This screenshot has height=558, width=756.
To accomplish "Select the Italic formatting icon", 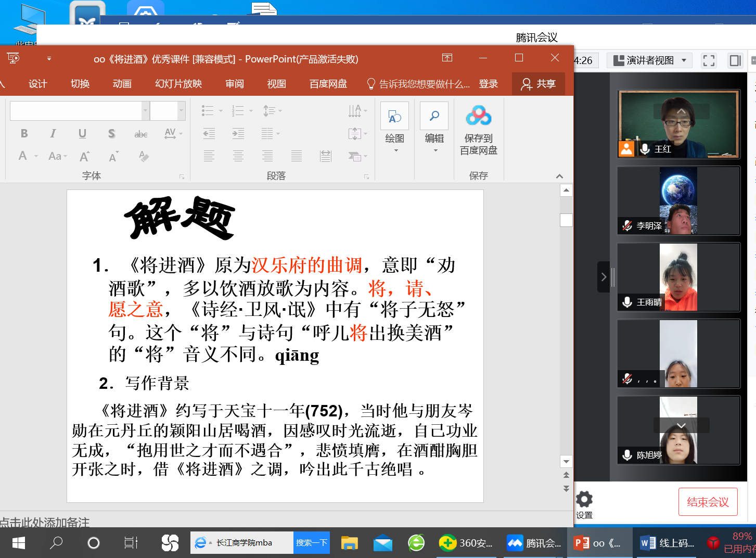I will click(53, 133).
